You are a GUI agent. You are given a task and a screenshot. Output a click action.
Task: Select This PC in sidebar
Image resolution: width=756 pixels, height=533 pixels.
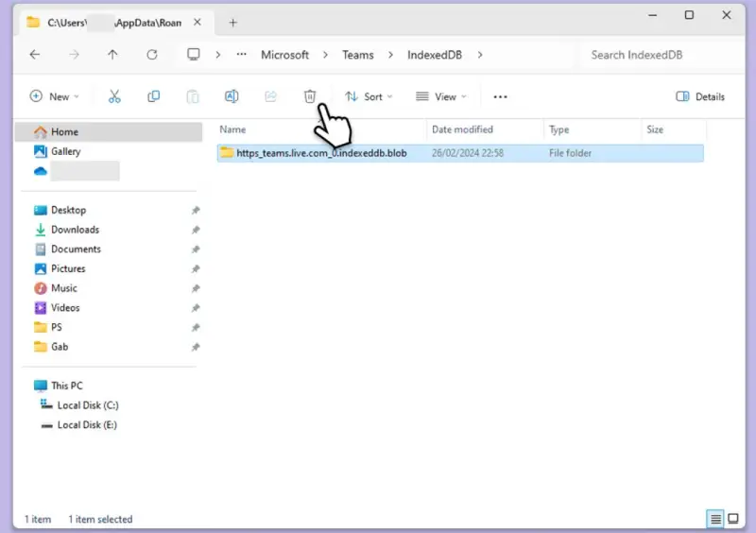tap(66, 386)
